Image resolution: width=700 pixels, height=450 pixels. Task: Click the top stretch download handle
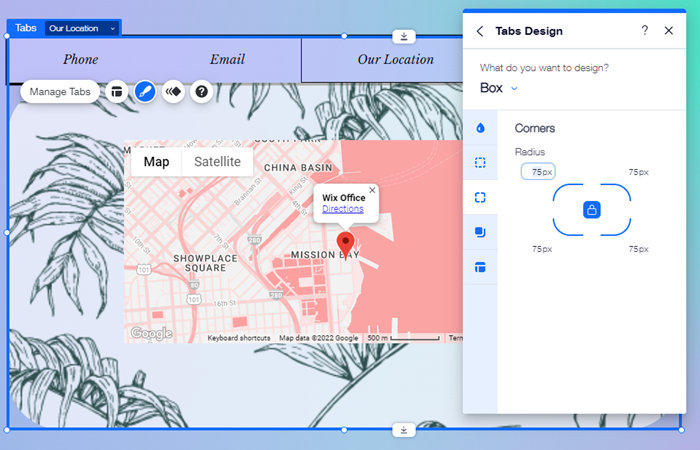tap(404, 36)
